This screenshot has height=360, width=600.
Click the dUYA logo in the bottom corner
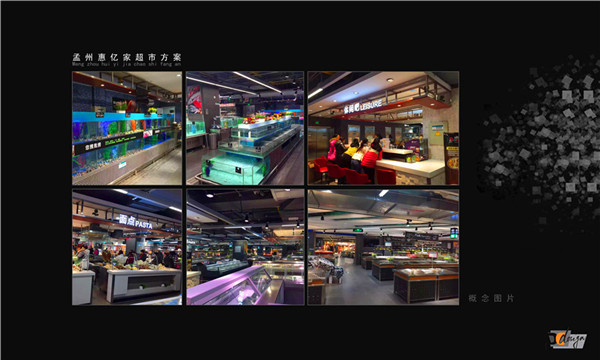coord(567,339)
